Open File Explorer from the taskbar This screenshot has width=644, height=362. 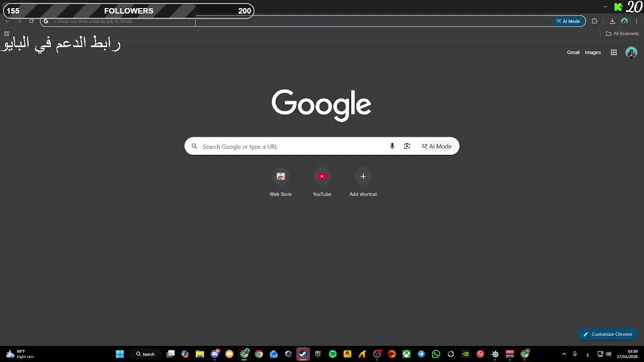pyautogui.click(x=200, y=354)
